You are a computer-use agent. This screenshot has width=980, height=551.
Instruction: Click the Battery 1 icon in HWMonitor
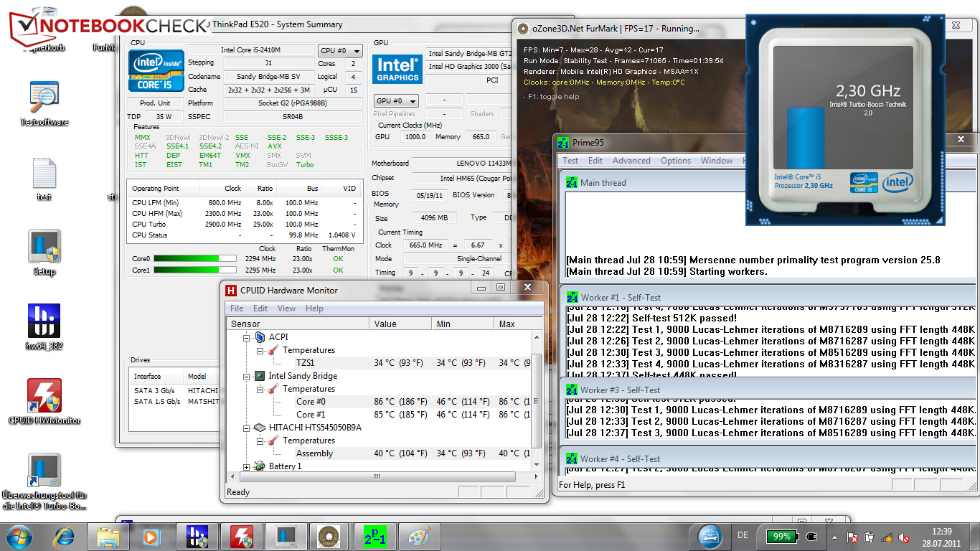260,466
